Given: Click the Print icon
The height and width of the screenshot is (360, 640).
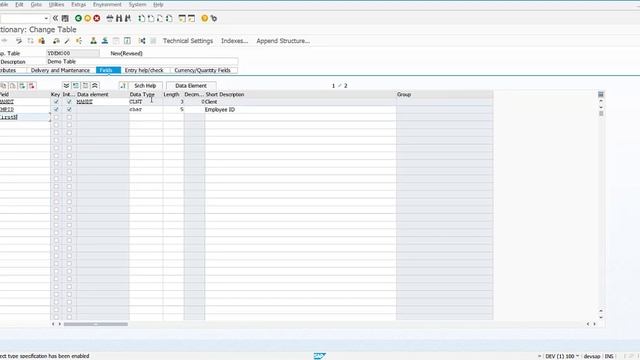Looking at the screenshot, I should tap(109, 18).
